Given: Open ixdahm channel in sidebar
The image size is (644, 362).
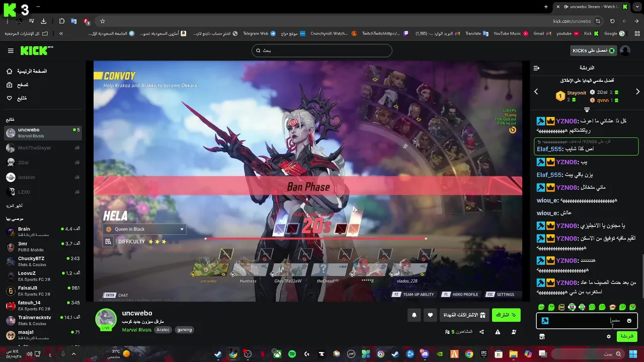Looking at the screenshot, I should [x=43, y=177].
